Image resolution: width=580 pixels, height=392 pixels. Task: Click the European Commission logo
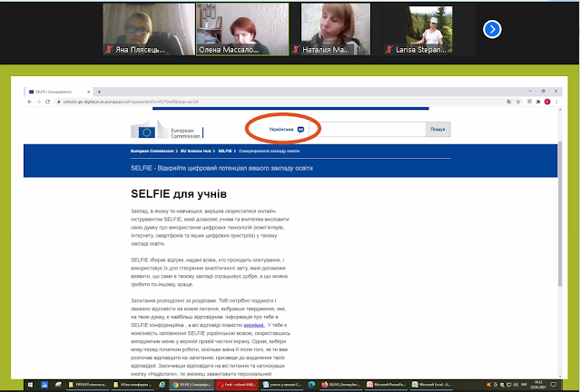pos(167,130)
